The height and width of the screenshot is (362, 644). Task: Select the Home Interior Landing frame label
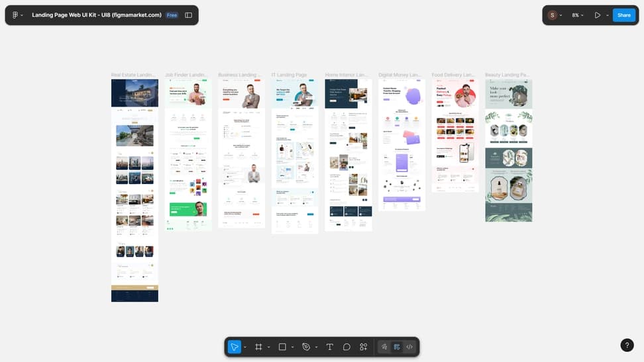point(347,75)
